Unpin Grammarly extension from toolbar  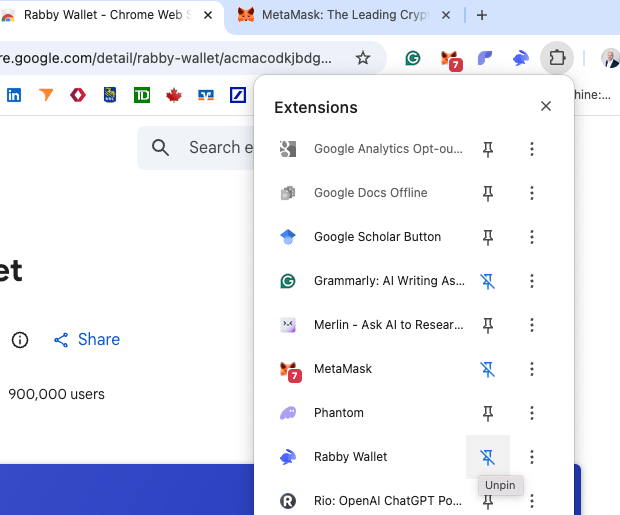point(488,281)
